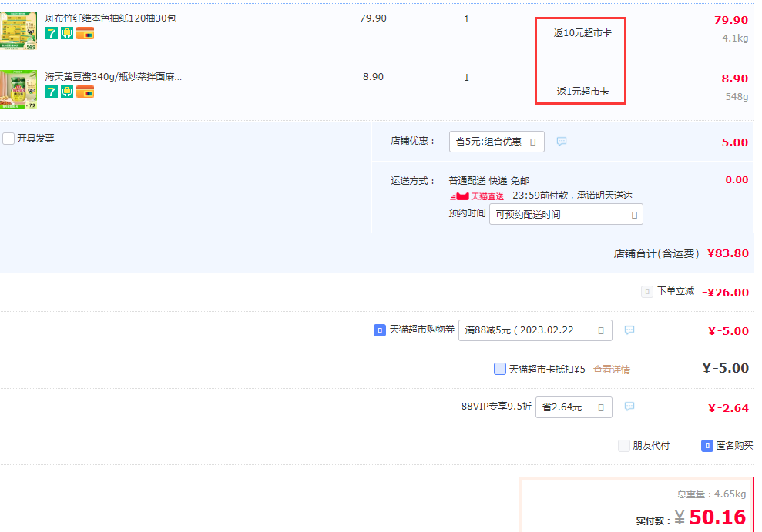Tick the 开具发票 invoice checkbox

point(8,139)
